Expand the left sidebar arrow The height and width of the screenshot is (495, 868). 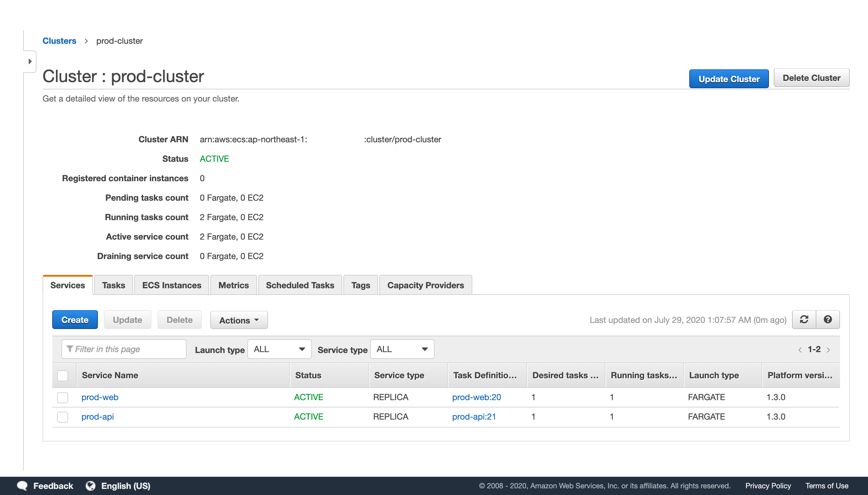click(30, 61)
